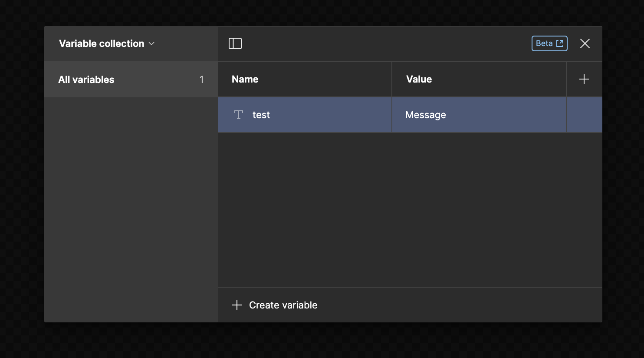644x358 pixels.
Task: Toggle the sidebar panel icon
Action: pos(235,43)
